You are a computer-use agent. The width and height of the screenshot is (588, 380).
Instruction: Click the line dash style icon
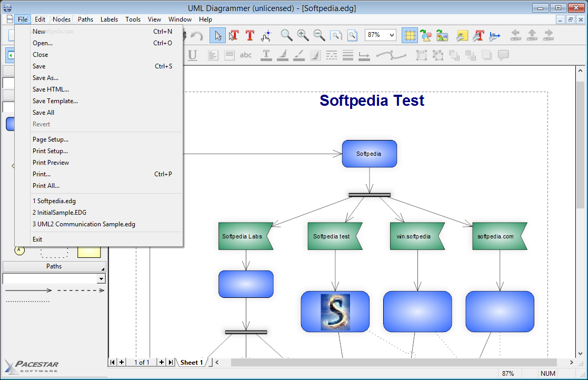pos(332,55)
